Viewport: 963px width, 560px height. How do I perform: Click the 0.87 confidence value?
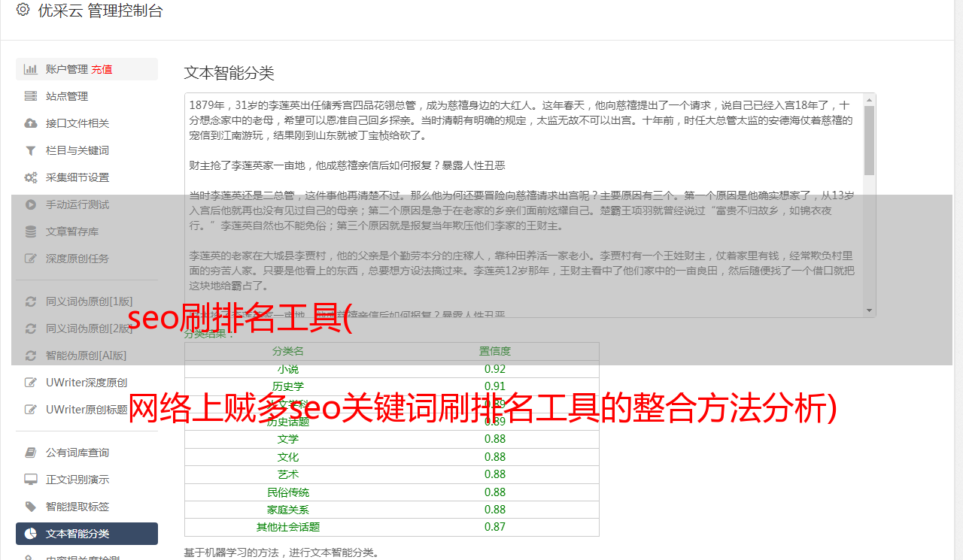495,527
